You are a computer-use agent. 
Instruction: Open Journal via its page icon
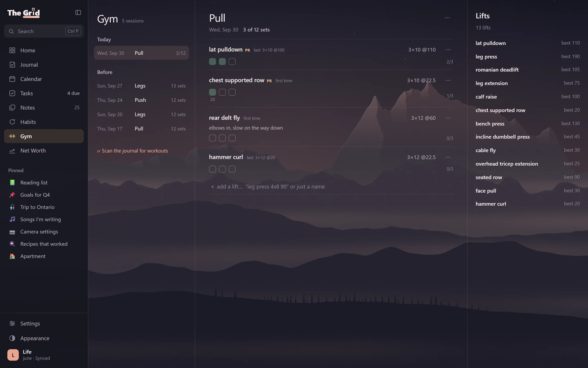(x=12, y=65)
